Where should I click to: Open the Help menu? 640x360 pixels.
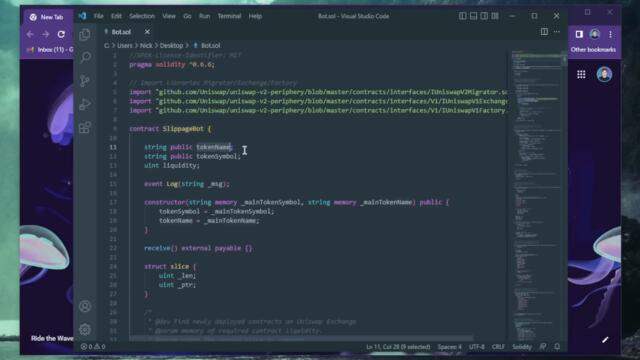[256, 16]
